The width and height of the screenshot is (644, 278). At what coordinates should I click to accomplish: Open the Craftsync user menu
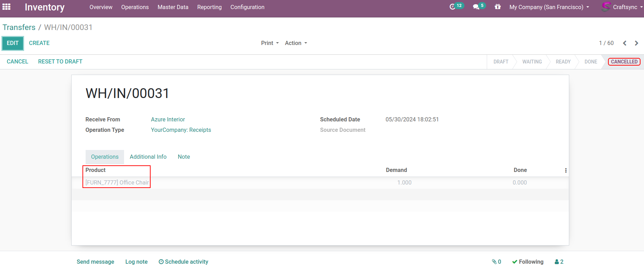[622, 7]
